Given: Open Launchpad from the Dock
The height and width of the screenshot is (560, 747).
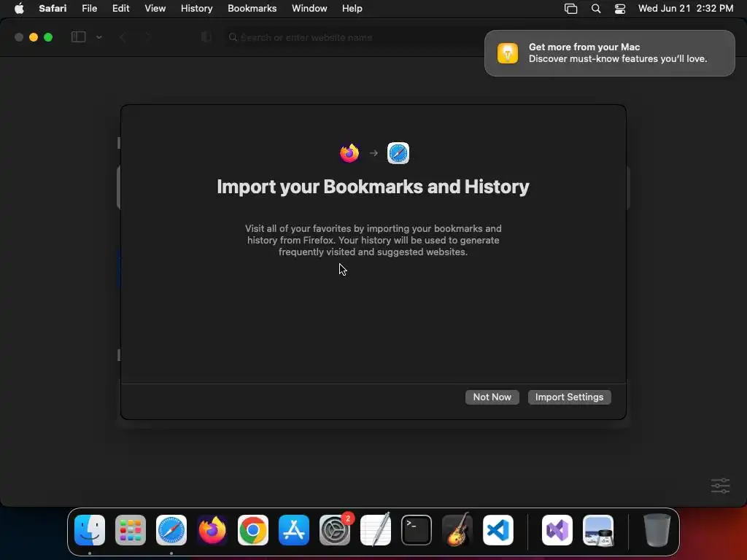Looking at the screenshot, I should [131, 530].
